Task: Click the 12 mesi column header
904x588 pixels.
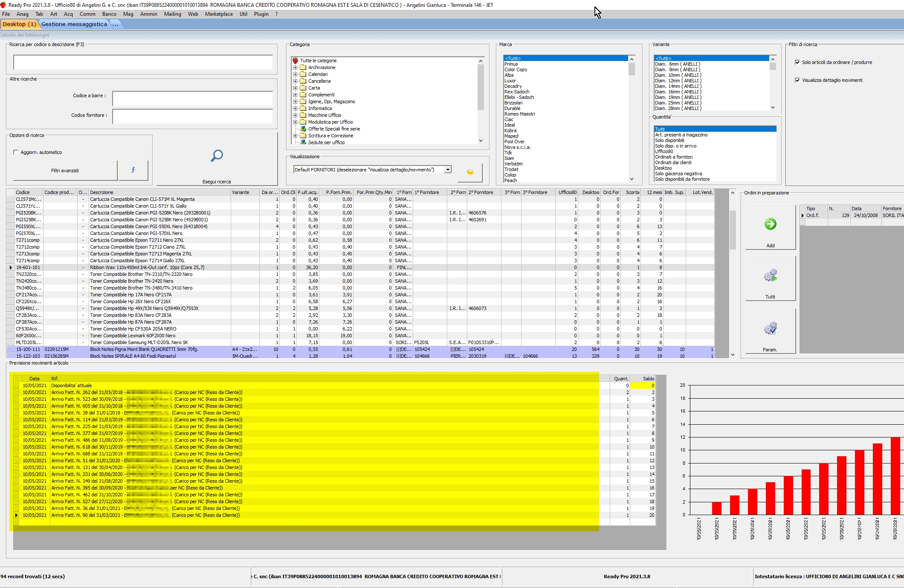Action: coord(652,192)
